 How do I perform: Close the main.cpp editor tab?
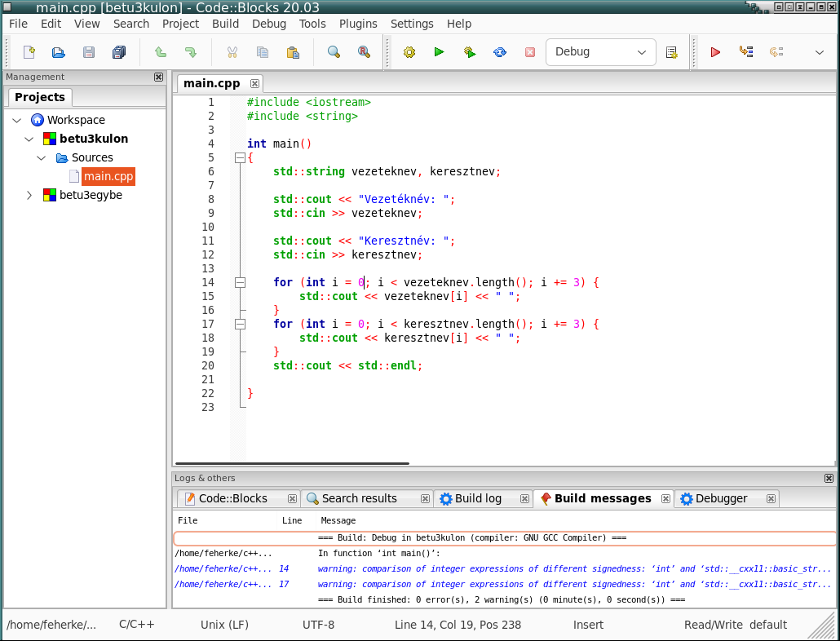(255, 83)
